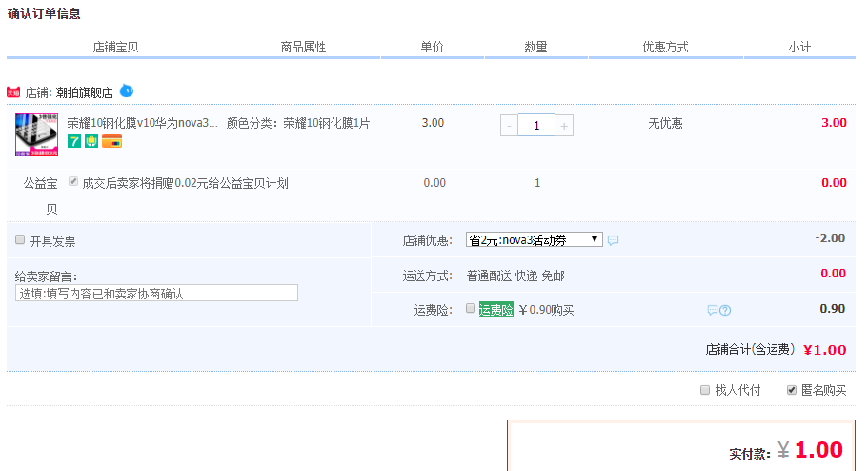The height and width of the screenshot is (471, 868).
Task: Open Wangwang chat icon beside 潮拍旗舰店
Action: pos(127,91)
